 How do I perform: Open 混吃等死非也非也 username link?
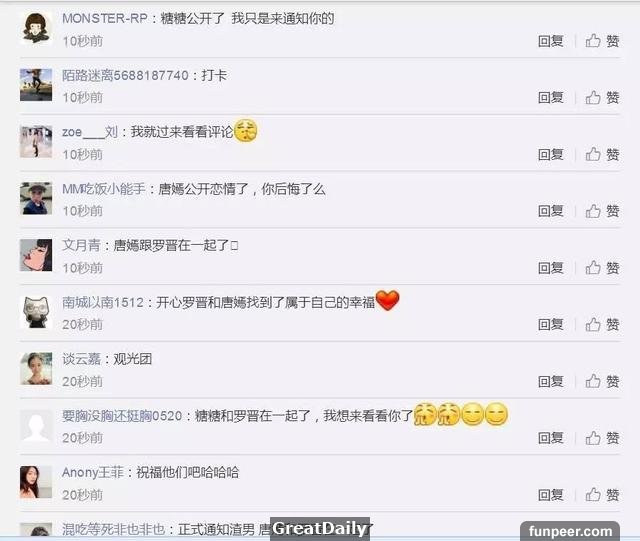(113, 530)
